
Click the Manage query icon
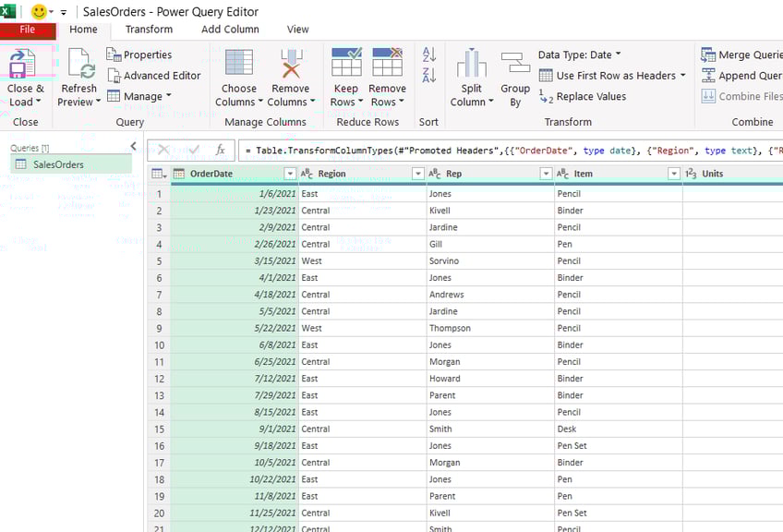[x=114, y=95]
